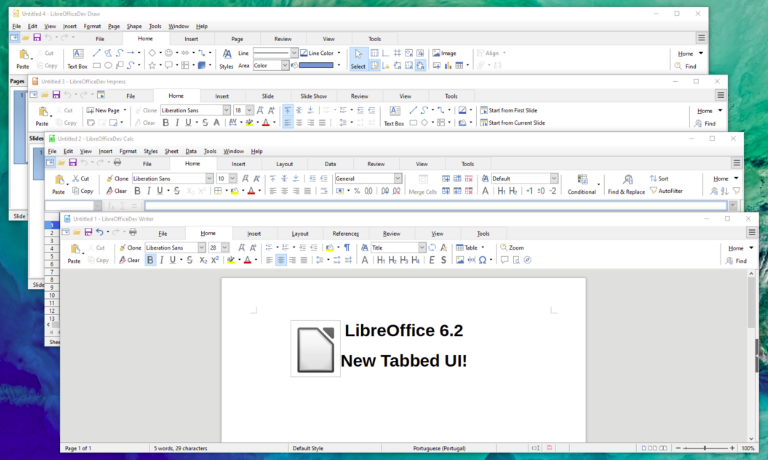Click Conditional formatting in Calc window
Image resolution: width=768 pixels, height=460 pixels.
(582, 185)
